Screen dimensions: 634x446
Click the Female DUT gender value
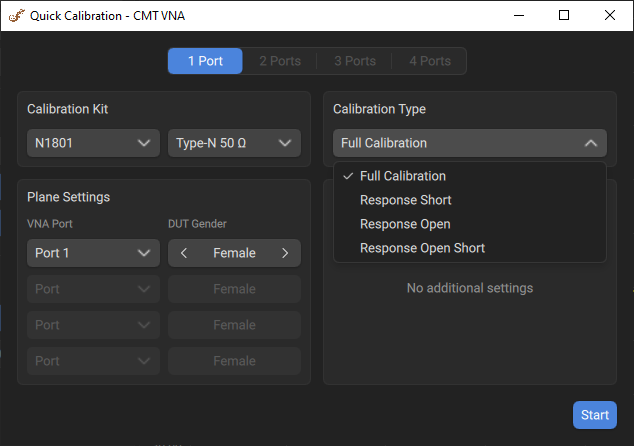[234, 253]
